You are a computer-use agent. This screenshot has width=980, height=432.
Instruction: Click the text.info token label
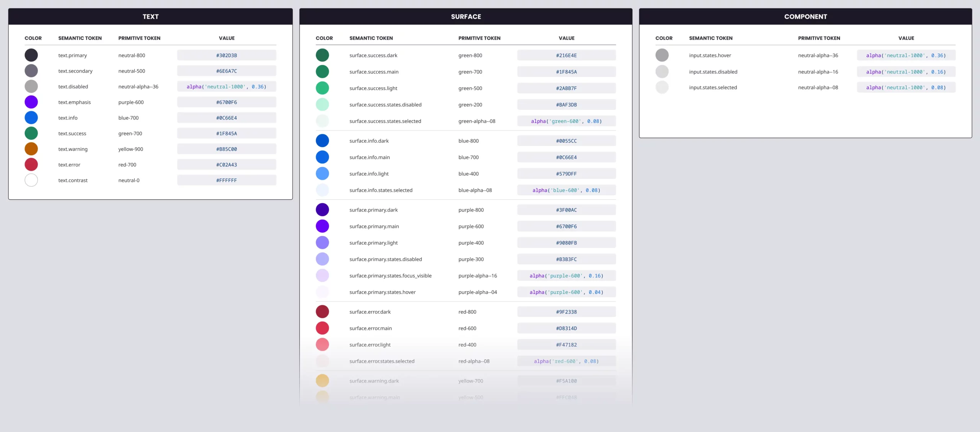click(x=68, y=118)
